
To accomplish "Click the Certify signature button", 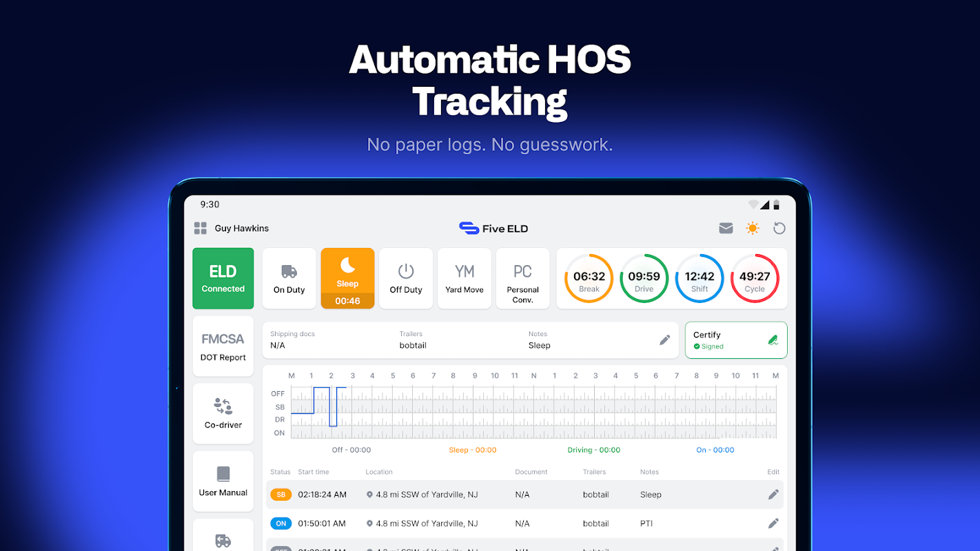I will [736, 340].
